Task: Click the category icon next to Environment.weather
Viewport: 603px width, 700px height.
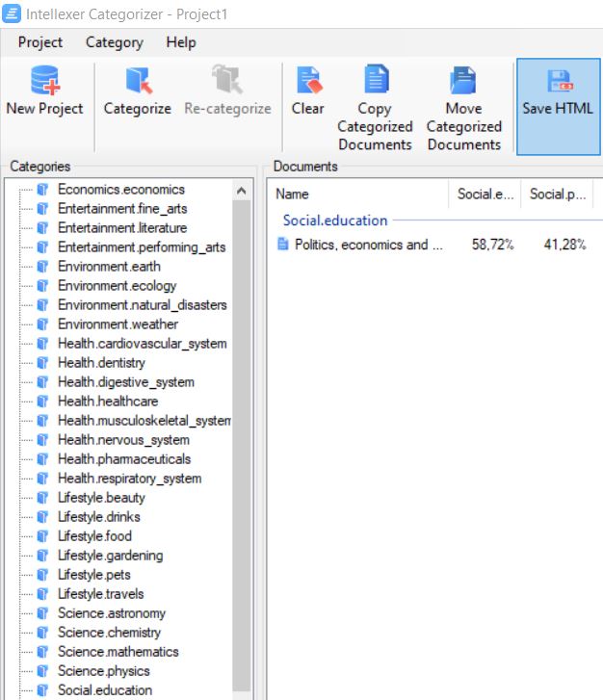Action: [42, 324]
